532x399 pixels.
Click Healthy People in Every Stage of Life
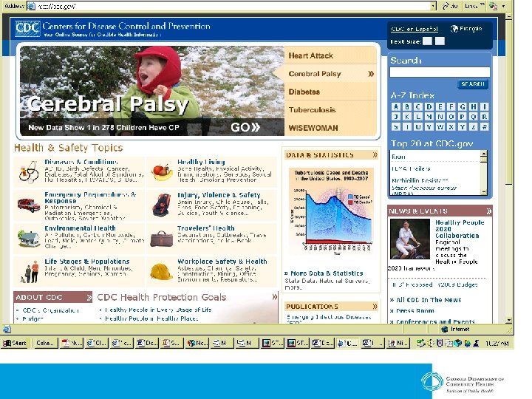(x=158, y=310)
